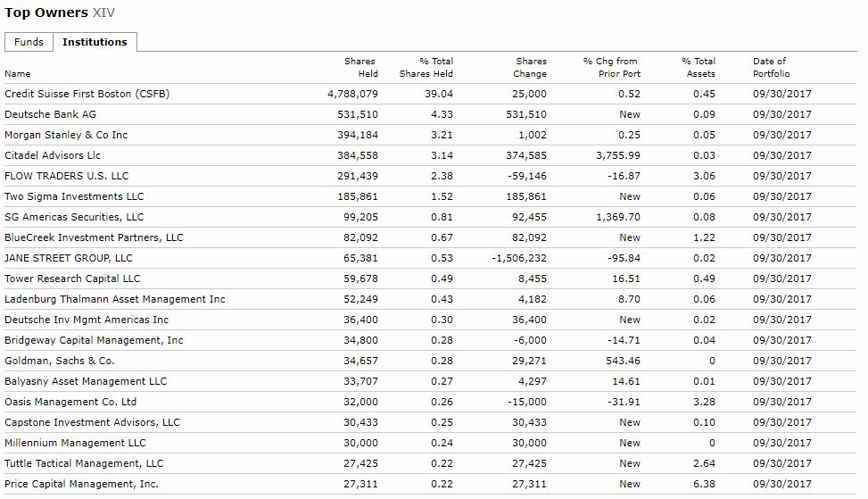
Task: Select Price Capital Management, Inc. name
Action: 81,484
